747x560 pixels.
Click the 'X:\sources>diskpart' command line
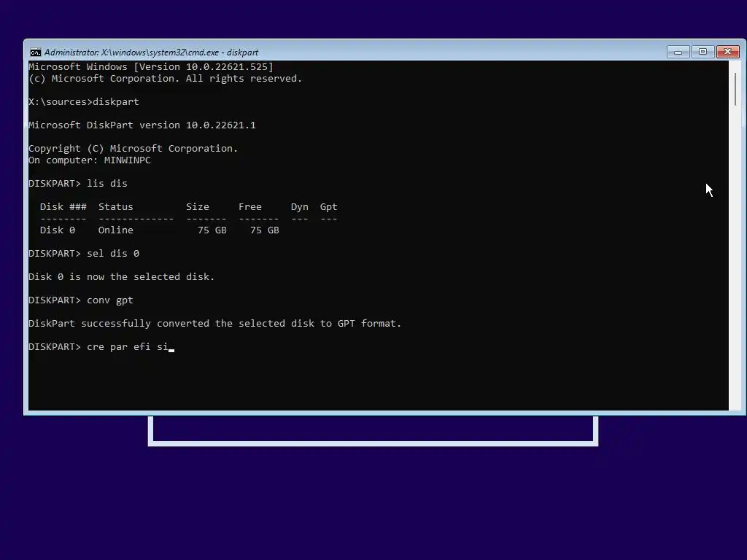click(84, 102)
